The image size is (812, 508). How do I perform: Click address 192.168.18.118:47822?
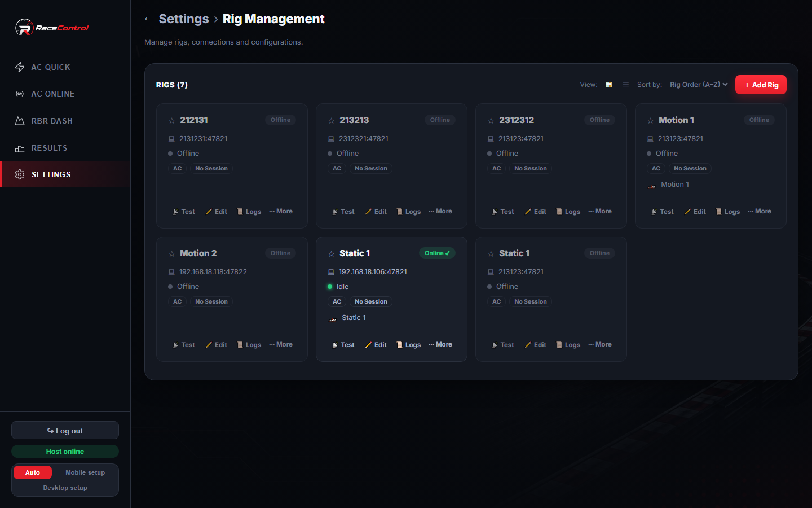click(213, 272)
